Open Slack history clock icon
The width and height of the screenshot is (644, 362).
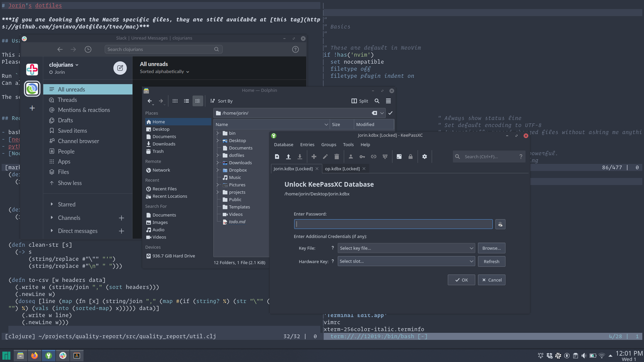tap(88, 49)
